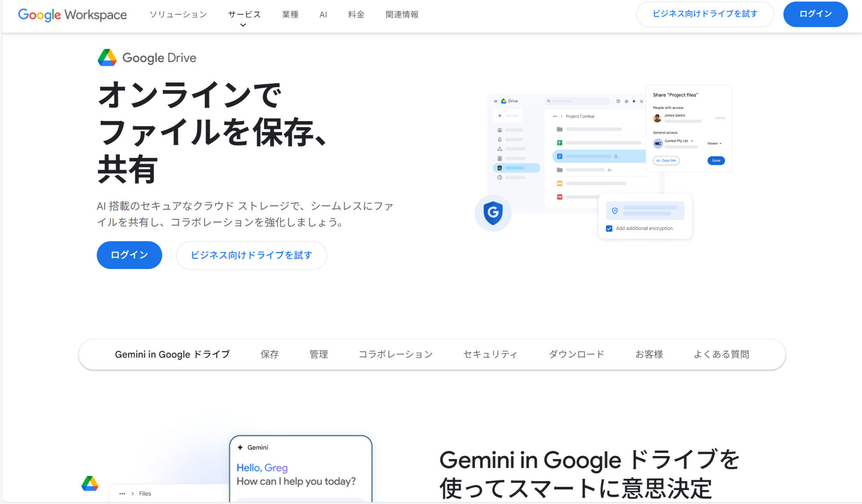Click the home icon in Drive sidebar
The height and width of the screenshot is (504, 862).
pos(500,130)
